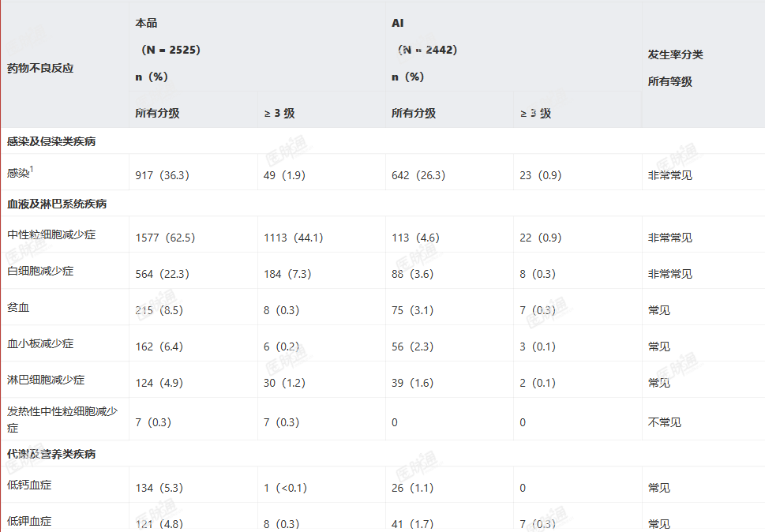Click the 血液及淋巴系统疾病 section heading

point(57,204)
